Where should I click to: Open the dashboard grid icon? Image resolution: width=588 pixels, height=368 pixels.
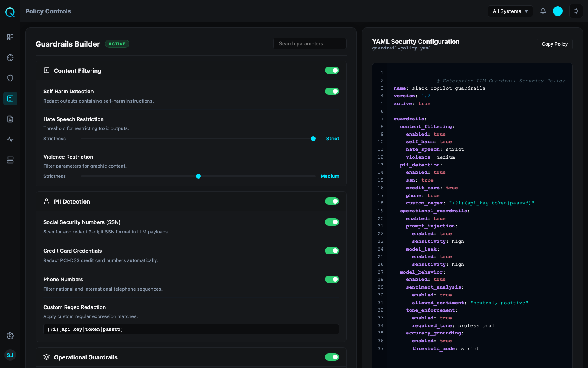click(10, 37)
